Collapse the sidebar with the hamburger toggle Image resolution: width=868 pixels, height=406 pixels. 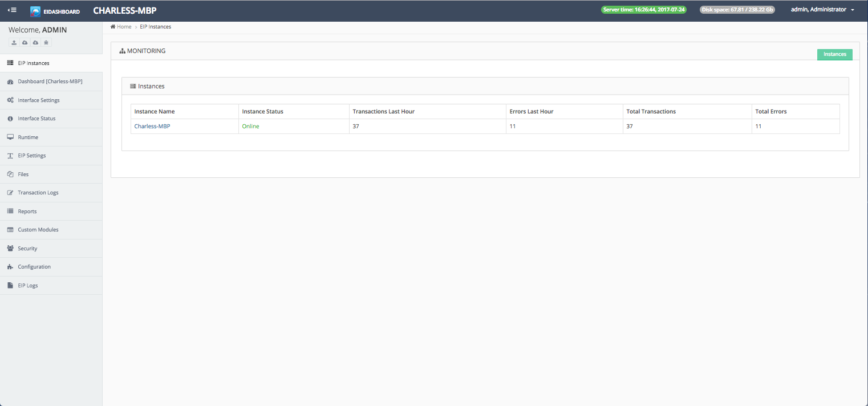[12, 10]
